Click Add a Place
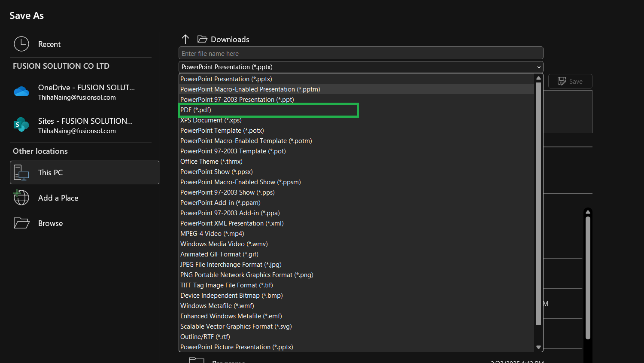644x363 pixels. [x=85, y=198]
